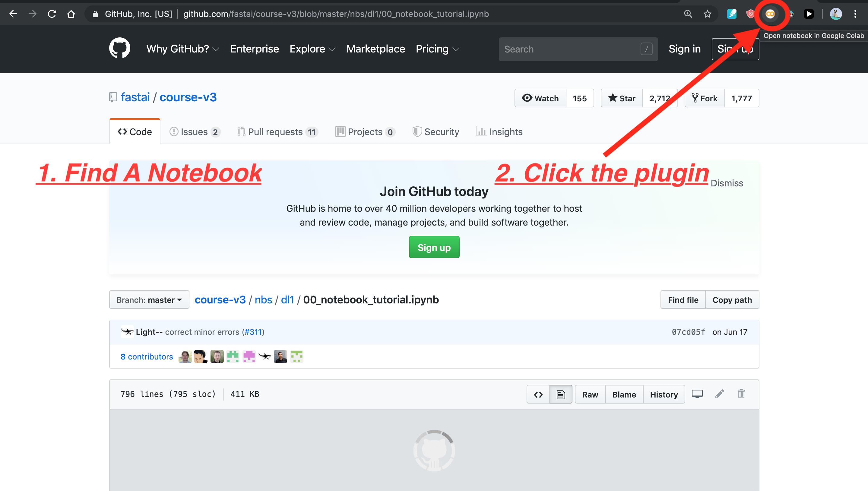Screen dimensions: 868x491
Task: Expand the Why GitHub? menu
Action: point(182,49)
